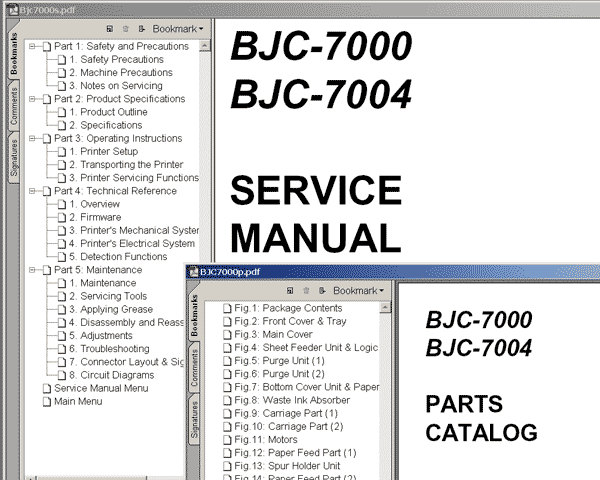Click scroll up arrow in BJC7000p bookmarks

(385, 307)
